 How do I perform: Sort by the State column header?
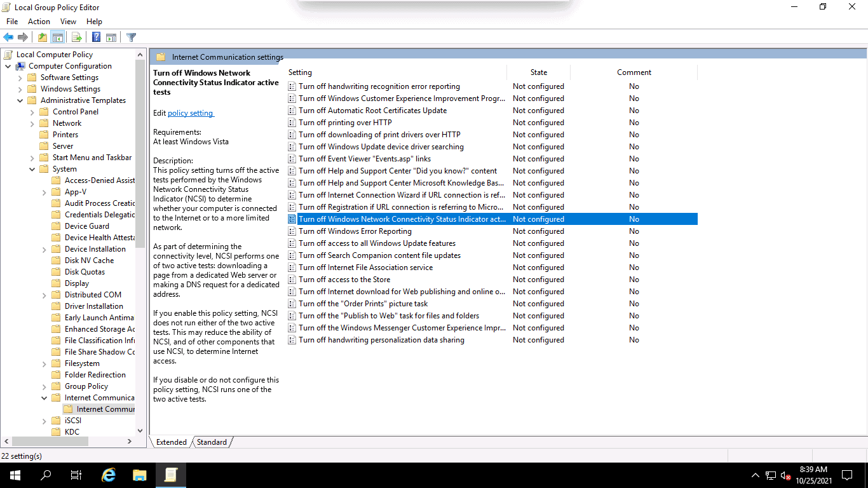coord(539,72)
